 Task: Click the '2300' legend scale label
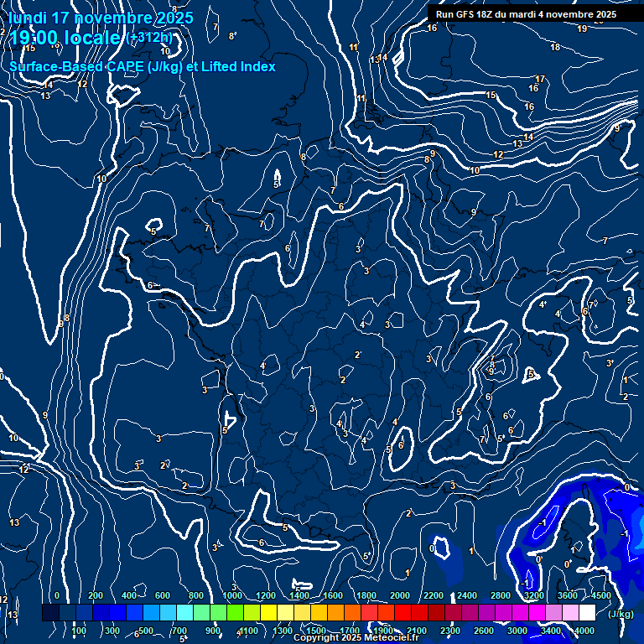(450, 631)
